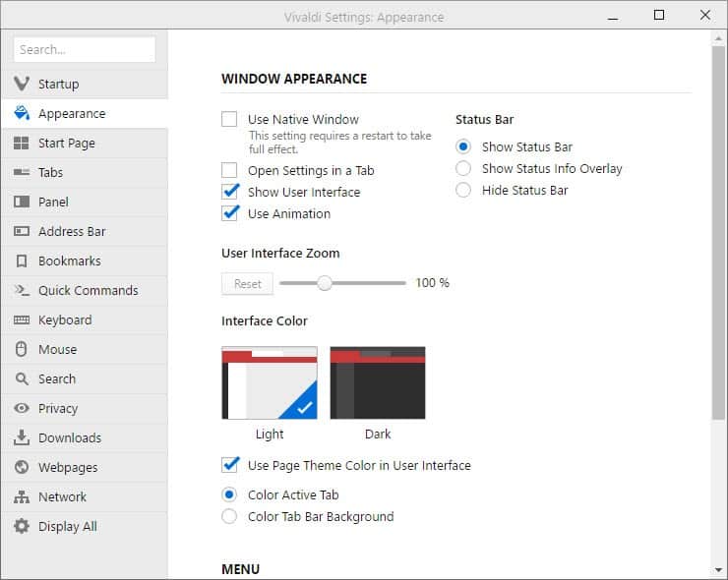Click the Bookmarks icon in sidebar

click(x=21, y=261)
